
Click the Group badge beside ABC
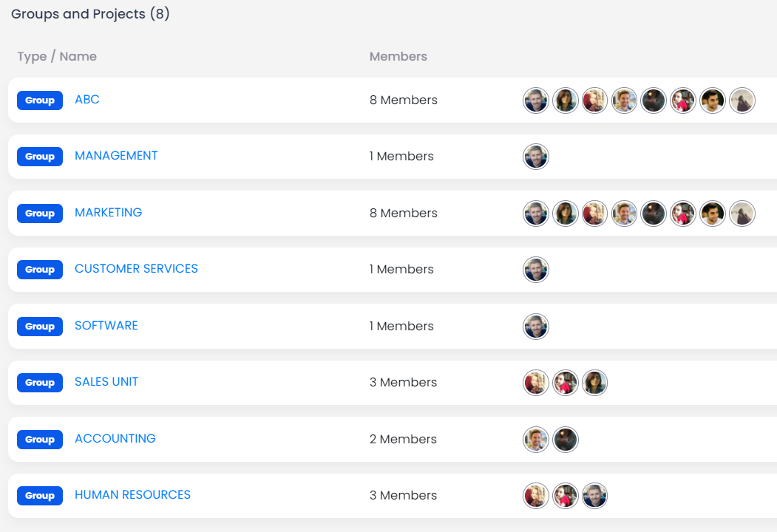[40, 100]
